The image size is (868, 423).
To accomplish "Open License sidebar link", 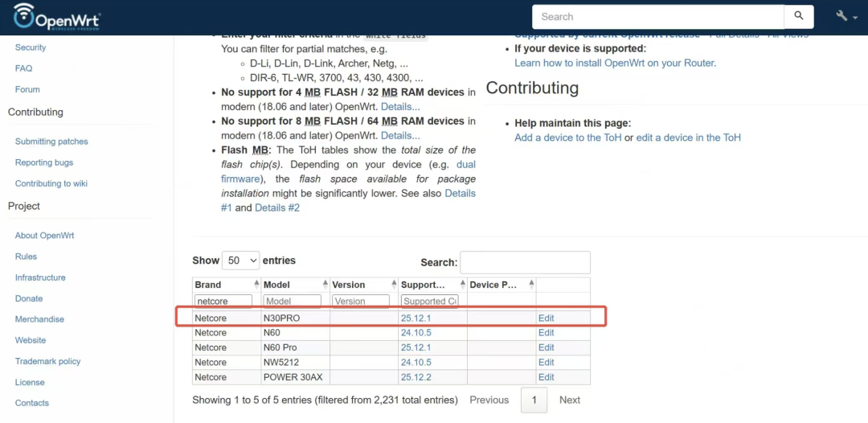I will pyautogui.click(x=30, y=383).
